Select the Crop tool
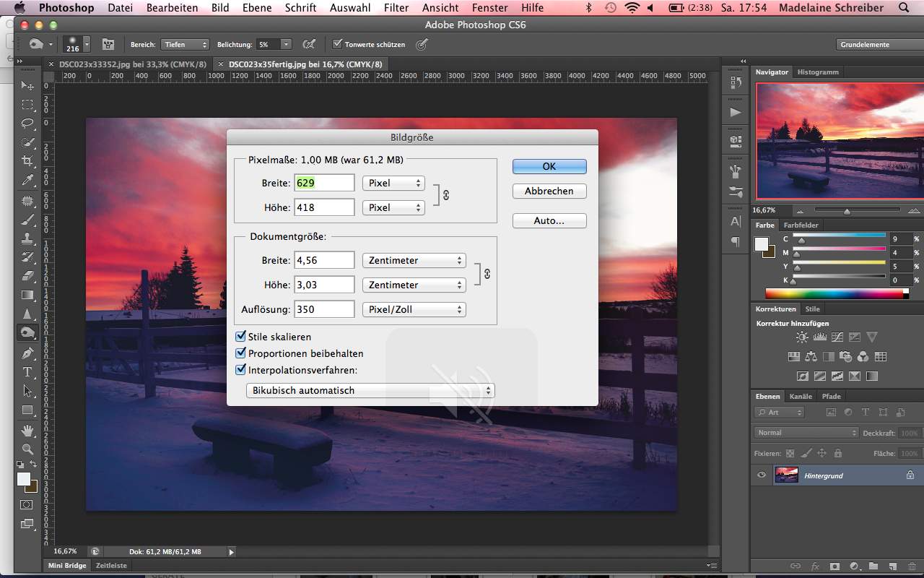Screen dimensions: 924x578 click(27, 161)
